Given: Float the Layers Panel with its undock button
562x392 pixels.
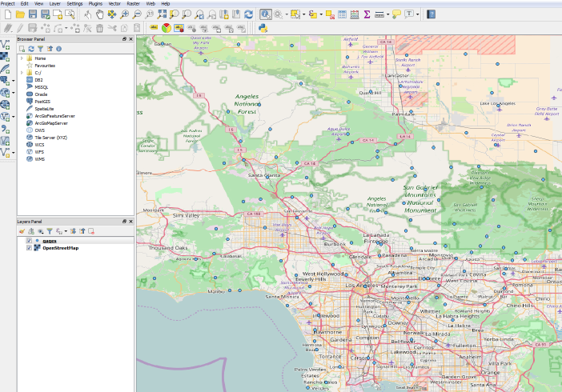Looking at the screenshot, I should tap(124, 222).
